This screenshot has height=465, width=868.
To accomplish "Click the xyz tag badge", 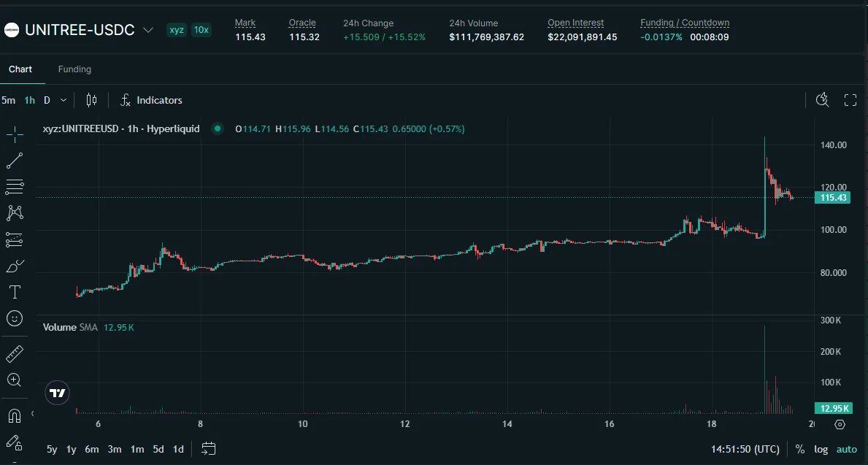I will tap(177, 30).
